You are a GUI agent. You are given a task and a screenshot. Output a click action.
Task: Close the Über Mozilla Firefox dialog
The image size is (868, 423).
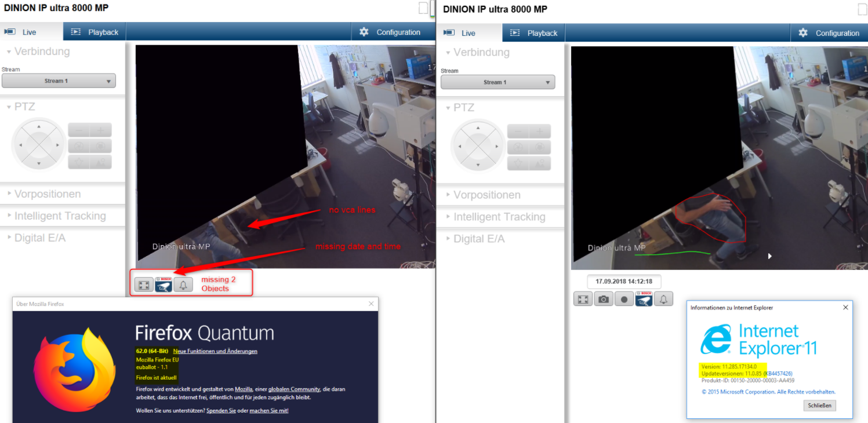[371, 304]
